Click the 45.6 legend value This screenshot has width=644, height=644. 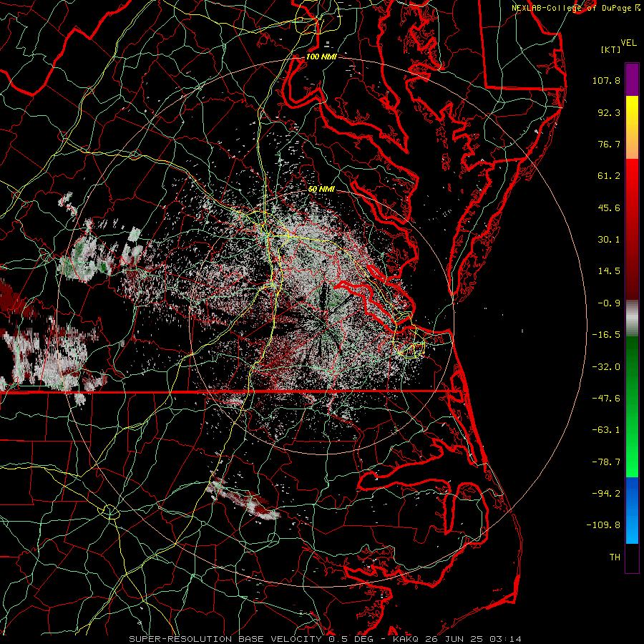[x=609, y=208]
